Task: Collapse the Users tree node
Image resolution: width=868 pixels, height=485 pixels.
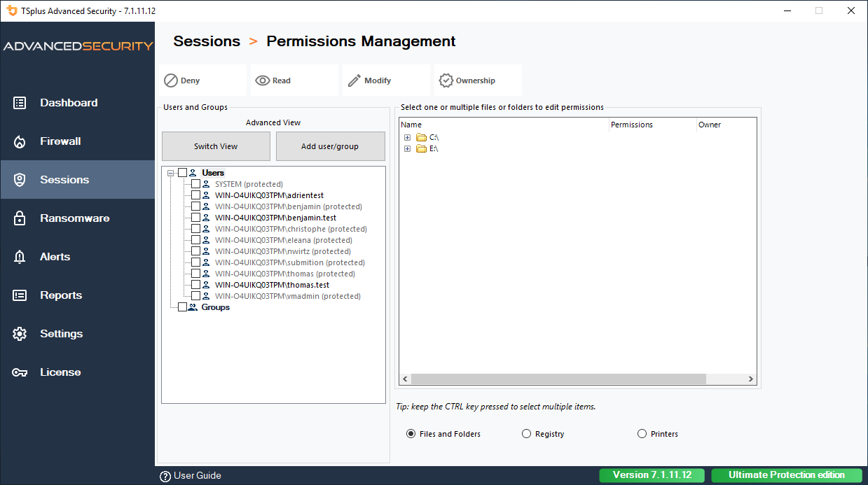Action: [170, 173]
